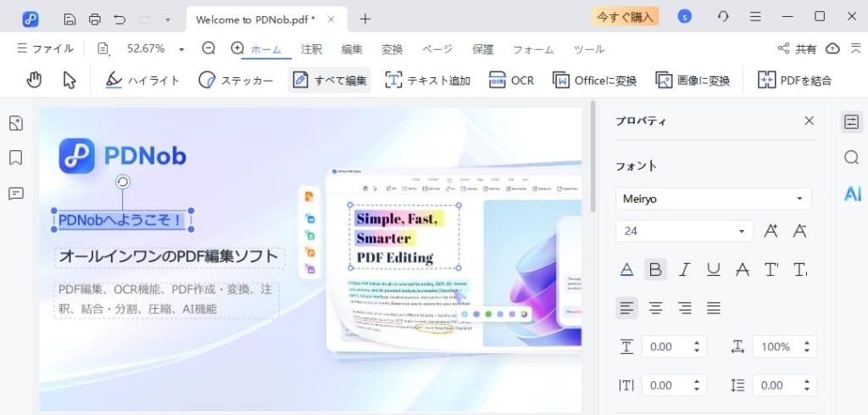Align text center
This screenshot has width=868, height=415.
point(655,307)
